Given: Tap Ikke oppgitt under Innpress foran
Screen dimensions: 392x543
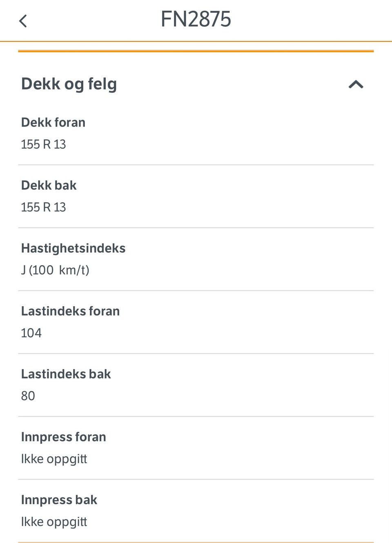Looking at the screenshot, I should [54, 459].
